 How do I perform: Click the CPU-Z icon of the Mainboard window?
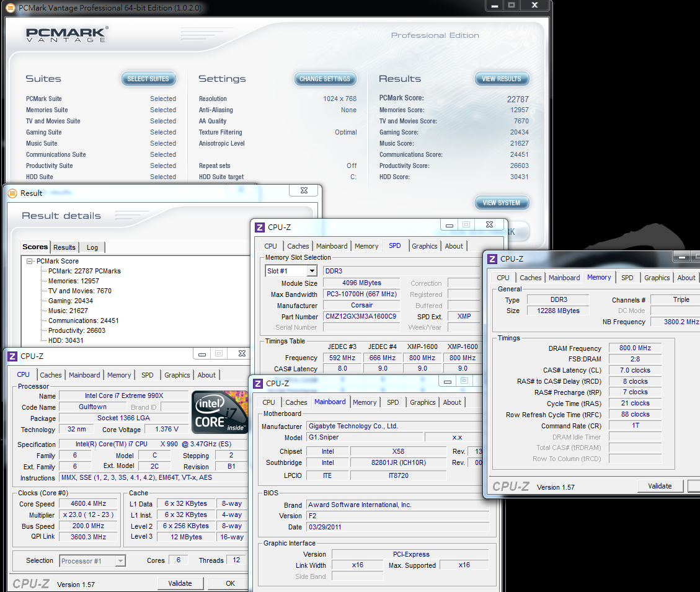pyautogui.click(x=258, y=384)
